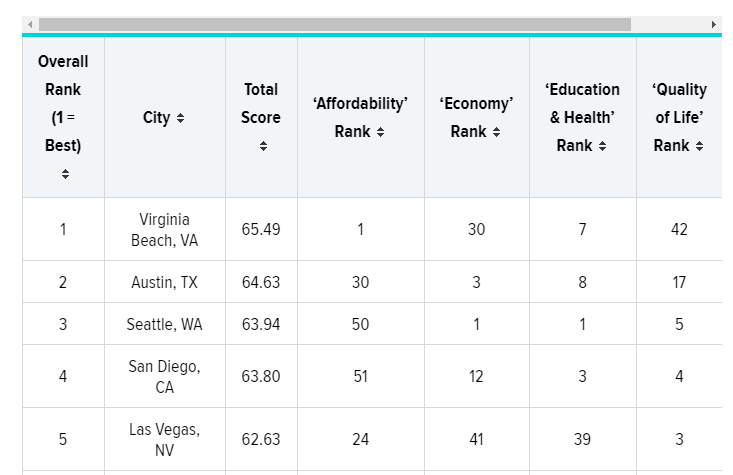Click right arrow of horizontal scrollbar

coord(714,24)
